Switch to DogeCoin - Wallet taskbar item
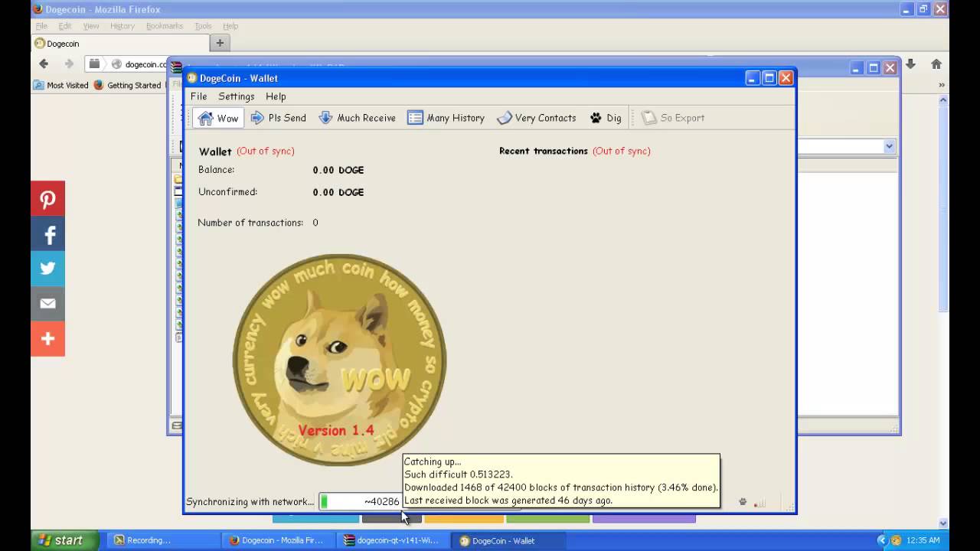980x551 pixels. [x=509, y=540]
